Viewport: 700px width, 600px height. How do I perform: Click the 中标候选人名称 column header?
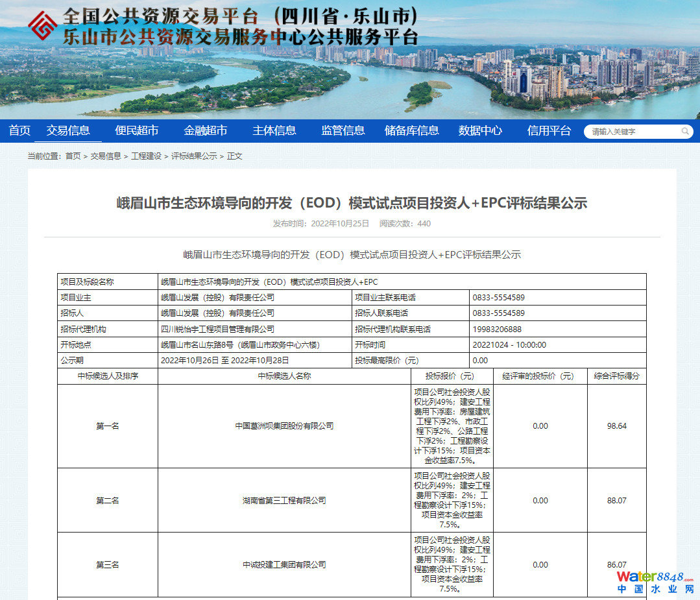click(x=284, y=376)
